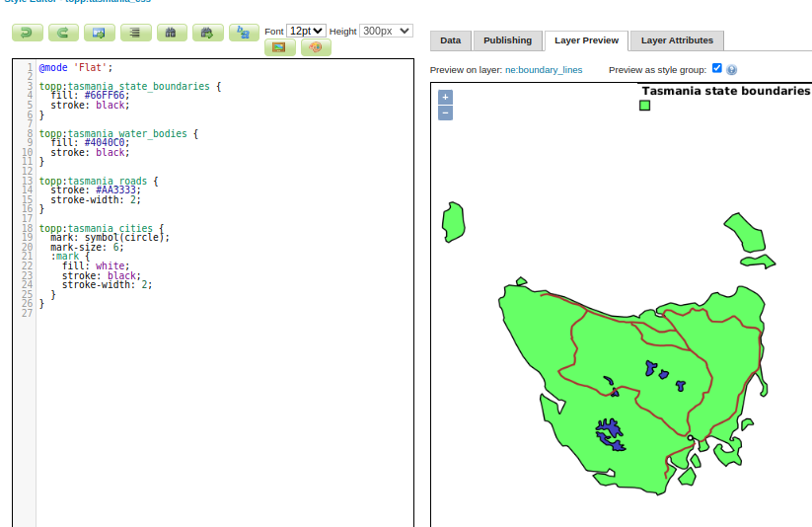Open the Layer Attributes tab

coord(677,40)
